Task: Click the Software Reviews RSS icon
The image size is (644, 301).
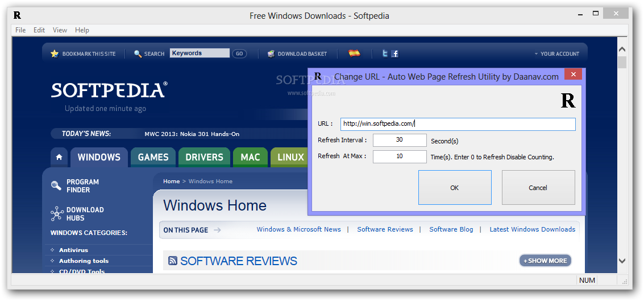Action: [173, 261]
